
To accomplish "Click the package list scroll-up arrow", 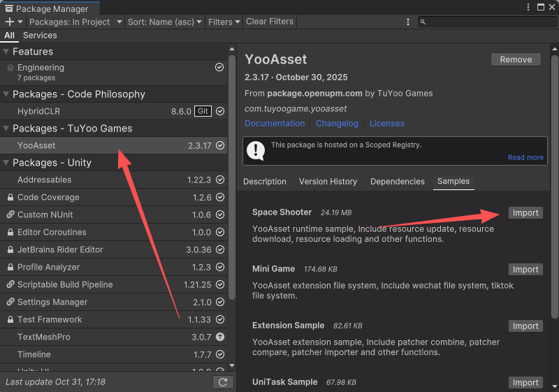I will tap(232, 49).
